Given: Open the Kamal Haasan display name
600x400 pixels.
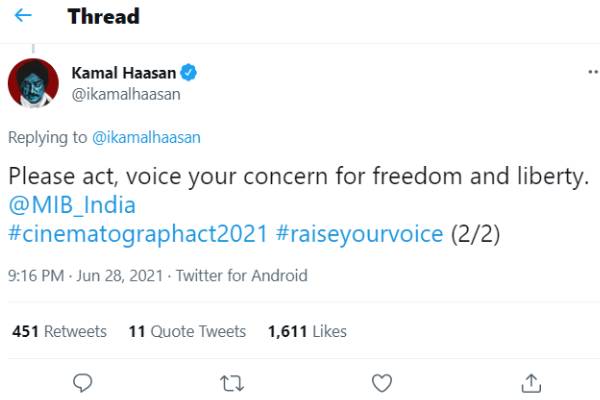Looking at the screenshot, I should tap(124, 73).
